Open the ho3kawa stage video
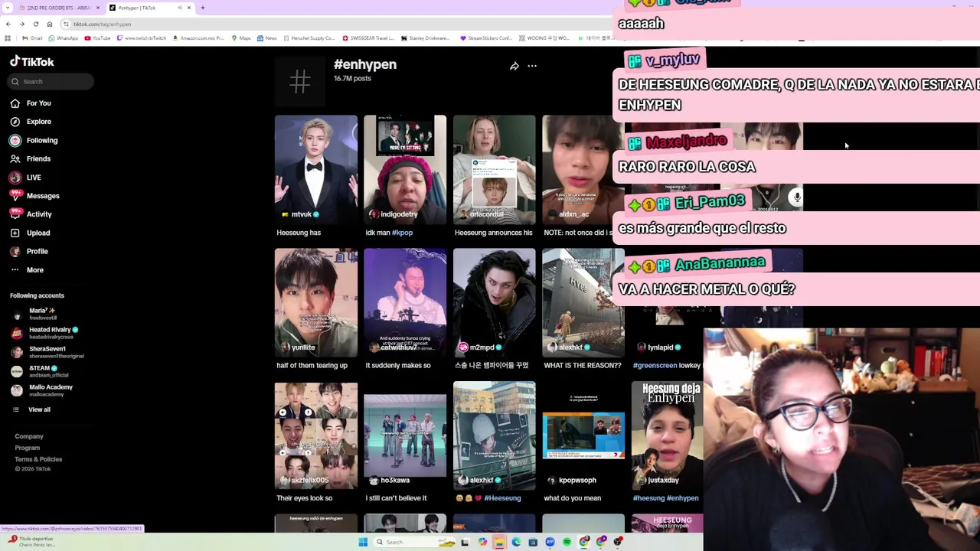980x551 pixels. click(x=405, y=435)
